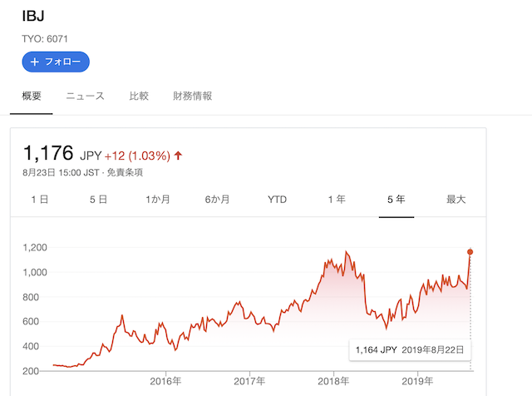The height and width of the screenshot is (396, 532).
Task: Click the 200 y-axis label
Action: coord(31,371)
